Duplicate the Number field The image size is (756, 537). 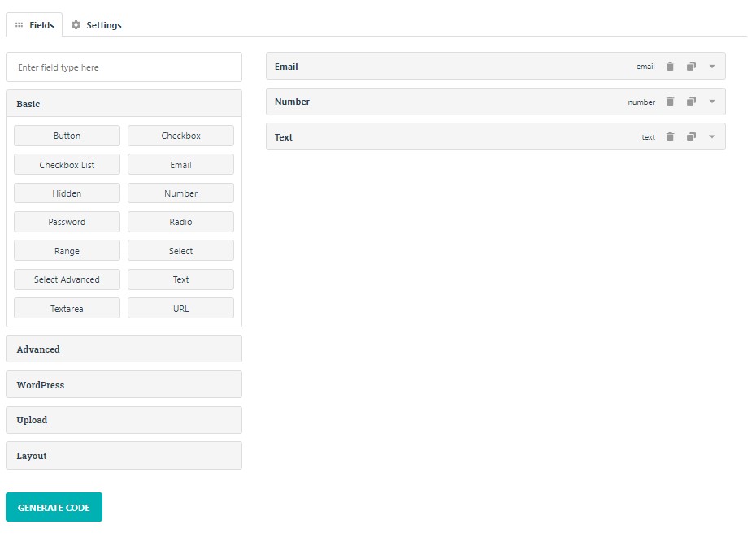(691, 102)
